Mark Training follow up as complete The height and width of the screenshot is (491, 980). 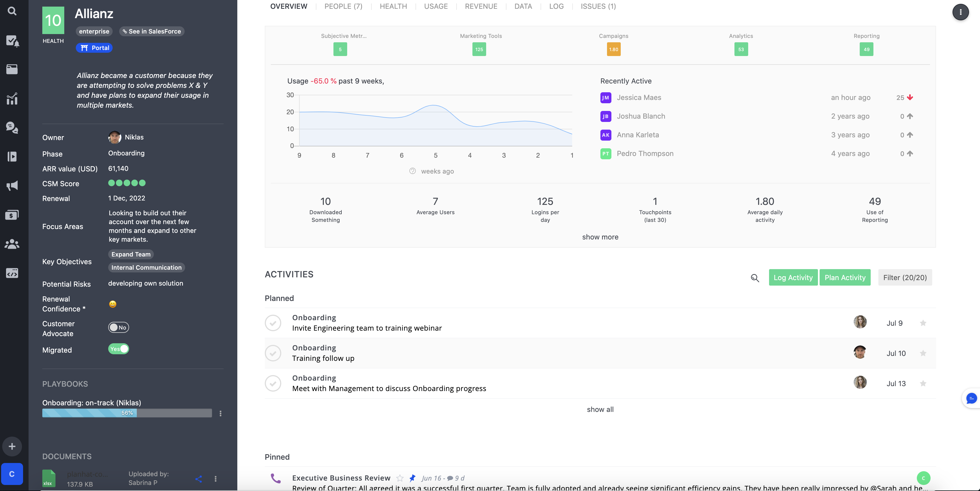point(273,353)
